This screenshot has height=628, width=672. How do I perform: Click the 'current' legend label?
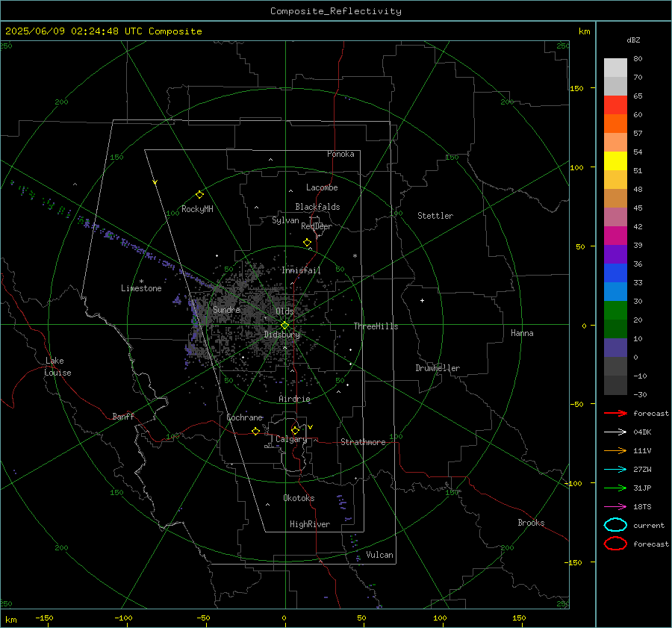click(x=649, y=525)
